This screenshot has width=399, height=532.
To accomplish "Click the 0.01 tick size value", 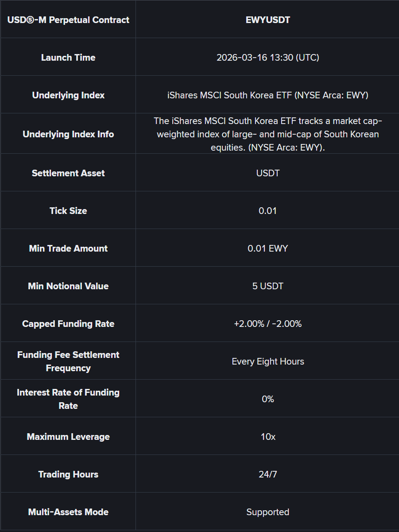I will [x=267, y=210].
